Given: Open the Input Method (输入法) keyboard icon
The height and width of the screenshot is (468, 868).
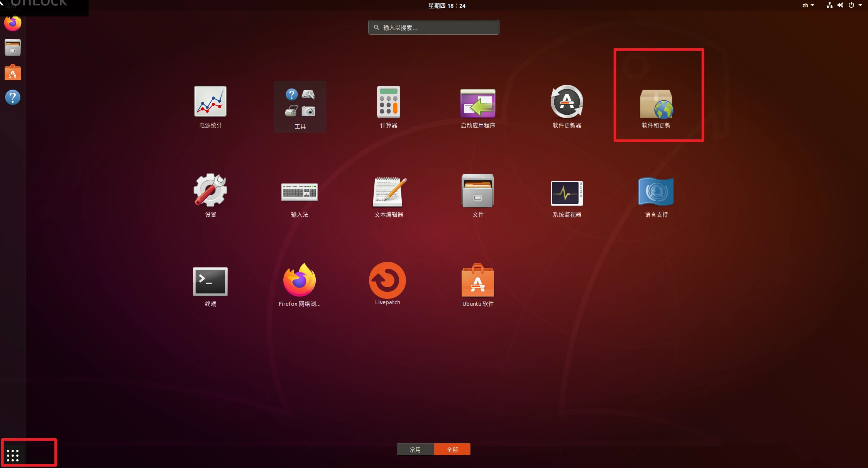Looking at the screenshot, I should pyautogui.click(x=299, y=192).
